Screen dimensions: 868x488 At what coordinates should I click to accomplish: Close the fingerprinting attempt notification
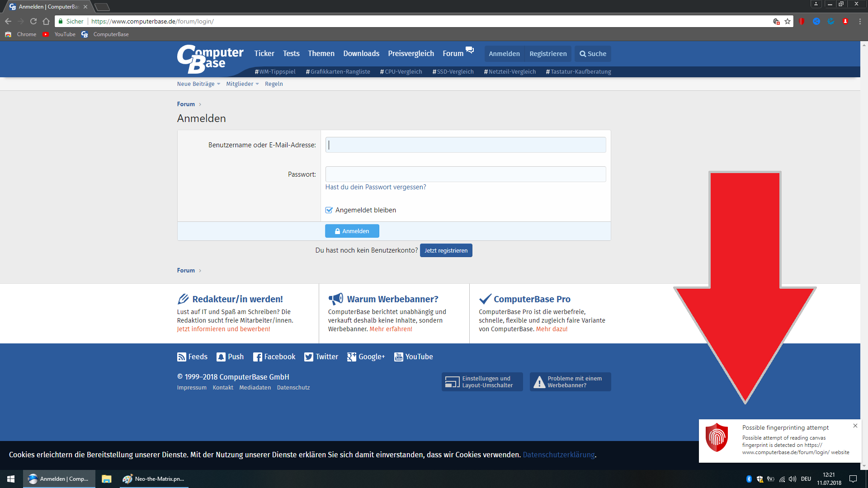click(855, 426)
